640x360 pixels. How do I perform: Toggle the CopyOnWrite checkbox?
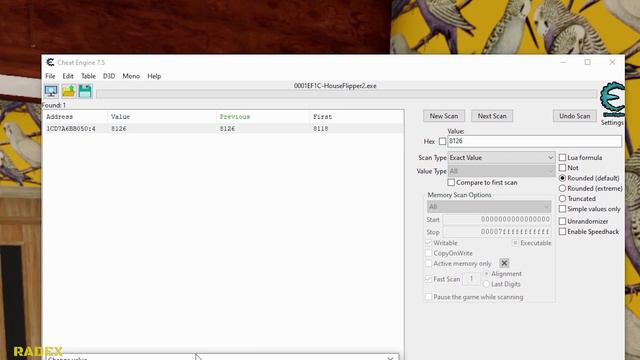coord(429,253)
